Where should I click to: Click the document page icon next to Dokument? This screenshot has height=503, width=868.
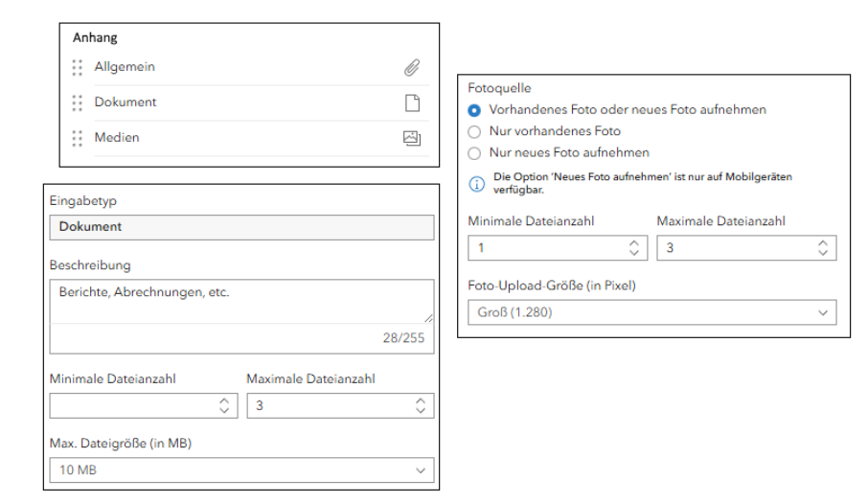pos(412,103)
